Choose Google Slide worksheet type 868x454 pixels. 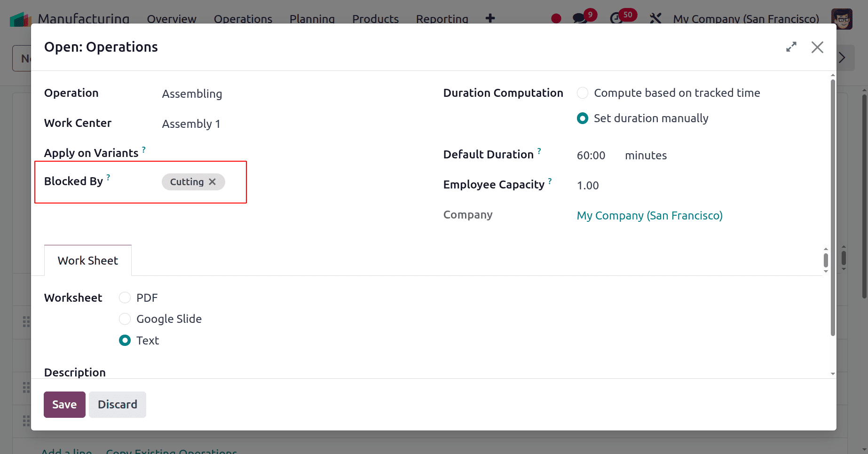[125, 319]
